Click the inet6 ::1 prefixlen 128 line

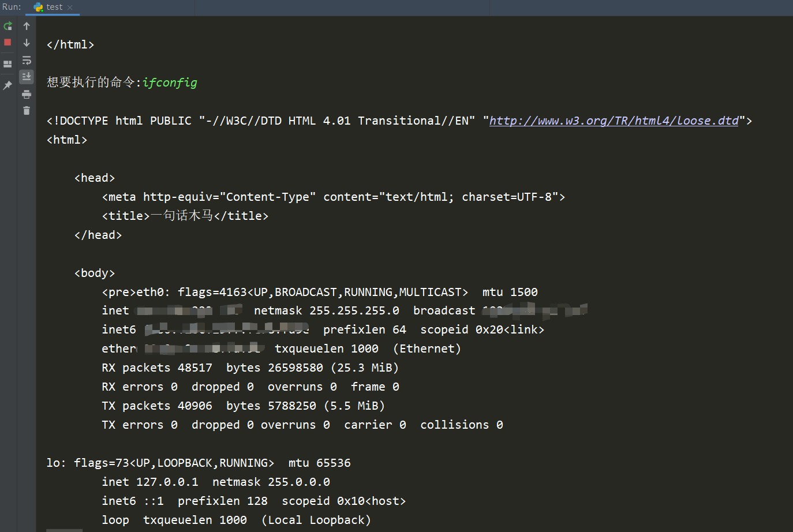pyautogui.click(x=254, y=501)
